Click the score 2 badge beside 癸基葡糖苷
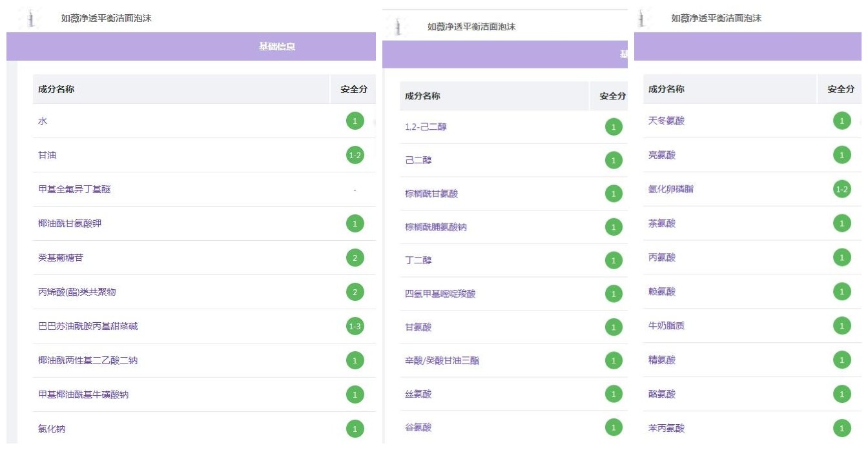This screenshot has height=450, width=868. tap(355, 258)
